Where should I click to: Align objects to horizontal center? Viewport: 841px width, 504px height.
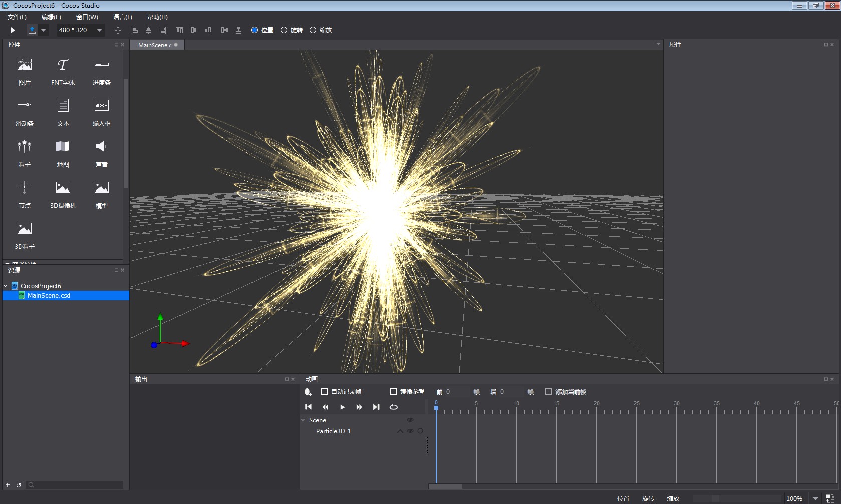[148, 30]
